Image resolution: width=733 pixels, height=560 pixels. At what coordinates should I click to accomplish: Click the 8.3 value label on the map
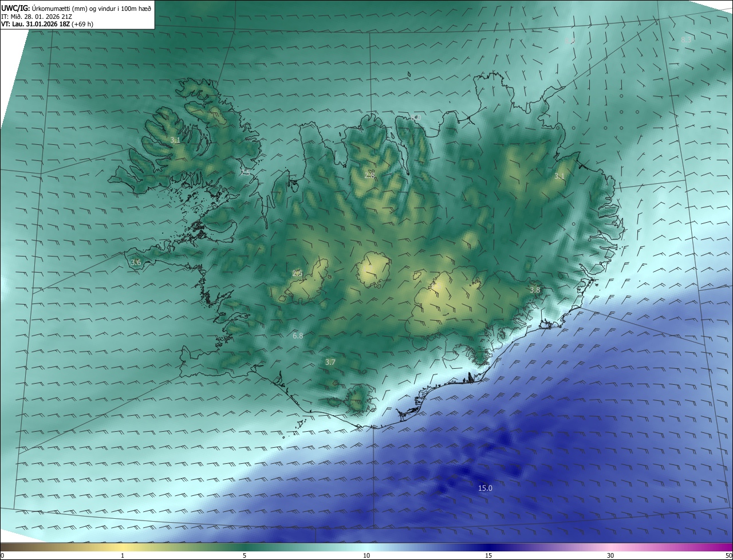pyautogui.click(x=686, y=40)
